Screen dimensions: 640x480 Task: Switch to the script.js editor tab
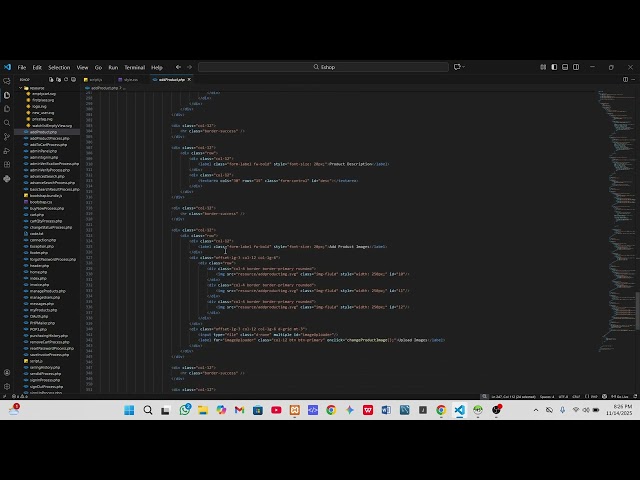click(x=96, y=80)
